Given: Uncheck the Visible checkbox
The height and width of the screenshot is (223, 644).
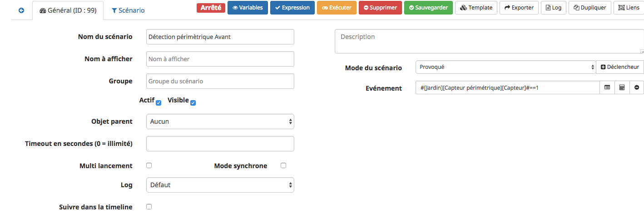Looking at the screenshot, I should click(x=193, y=103).
